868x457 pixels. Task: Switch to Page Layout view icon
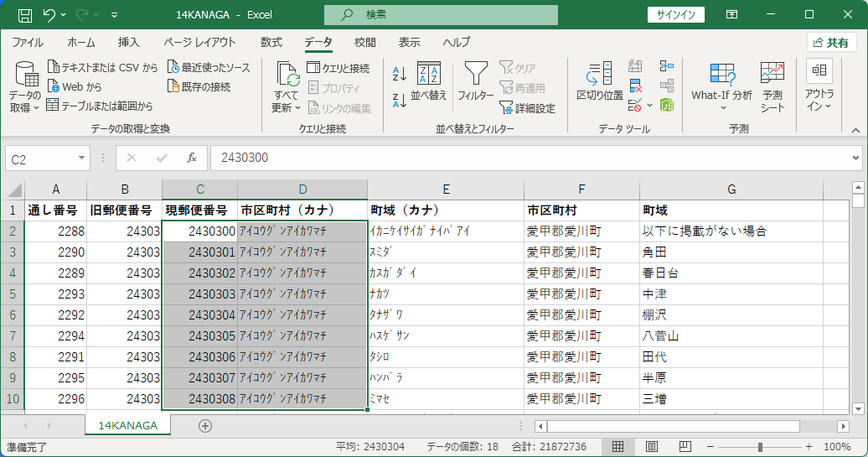pyautogui.click(x=652, y=446)
